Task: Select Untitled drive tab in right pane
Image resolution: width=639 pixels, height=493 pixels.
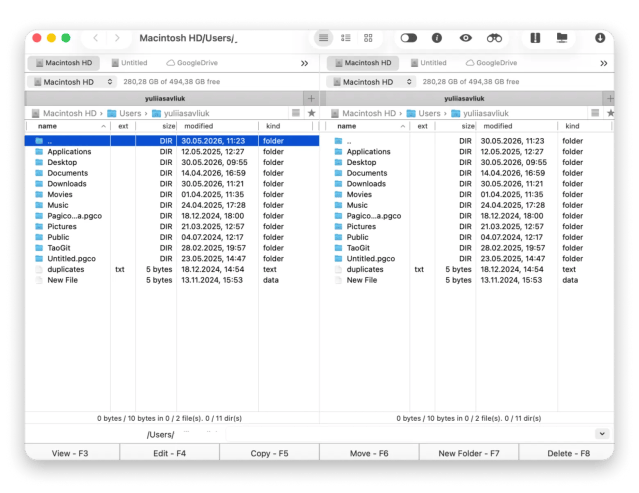Action: coord(429,63)
